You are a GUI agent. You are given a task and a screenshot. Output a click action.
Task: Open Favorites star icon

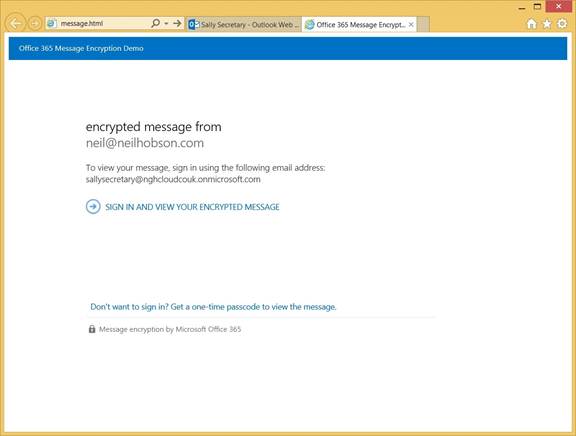click(547, 24)
